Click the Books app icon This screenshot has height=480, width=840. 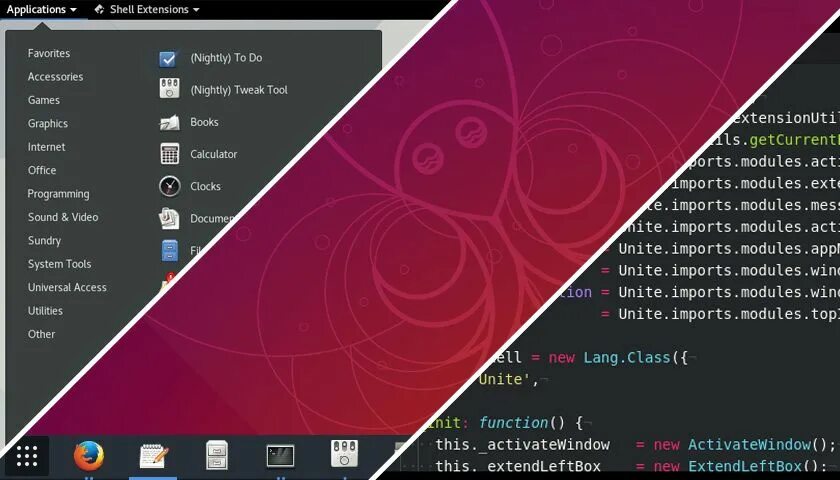click(169, 123)
